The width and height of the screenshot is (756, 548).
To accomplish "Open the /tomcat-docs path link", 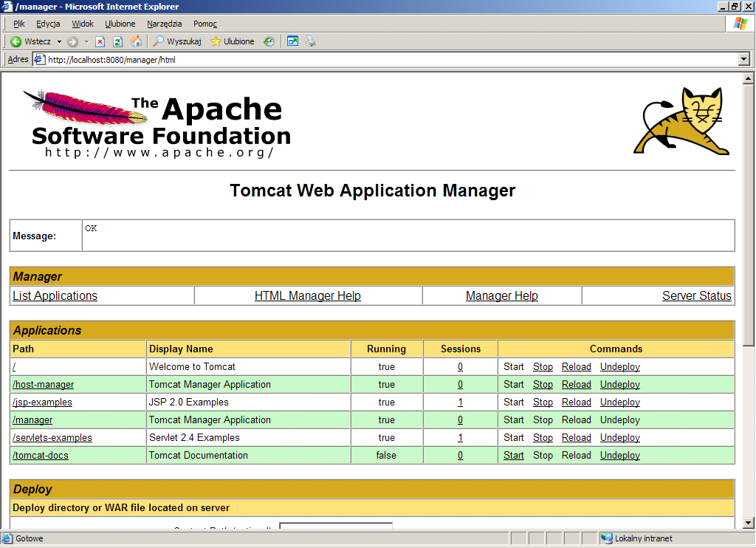I will coord(41,456).
